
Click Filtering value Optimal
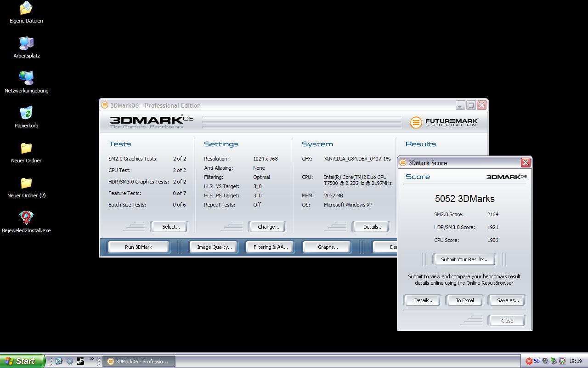coord(261,177)
